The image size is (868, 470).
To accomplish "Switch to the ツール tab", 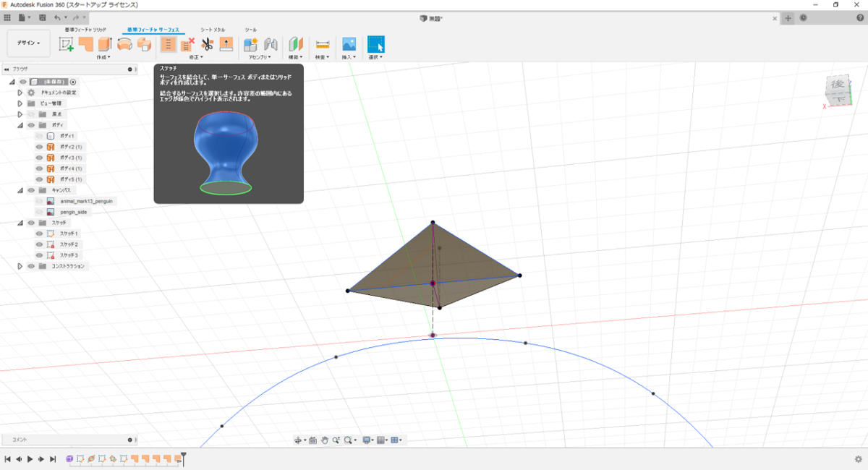I will (250, 30).
